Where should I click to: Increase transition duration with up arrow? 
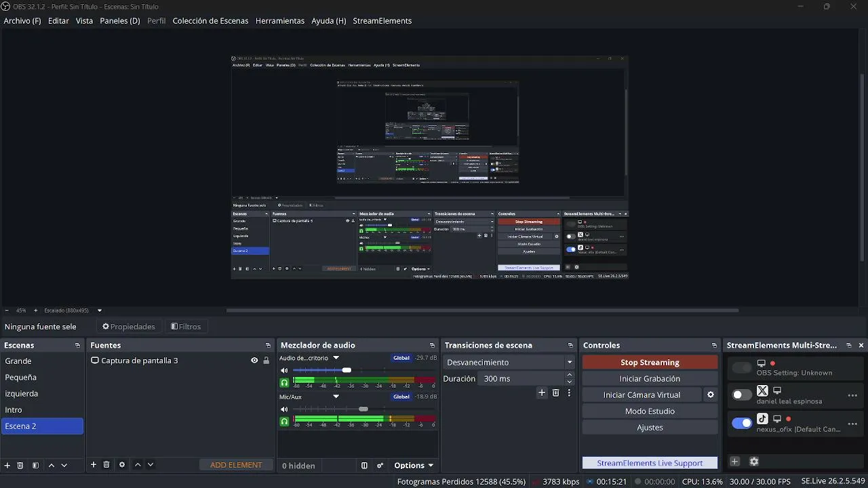(x=570, y=375)
